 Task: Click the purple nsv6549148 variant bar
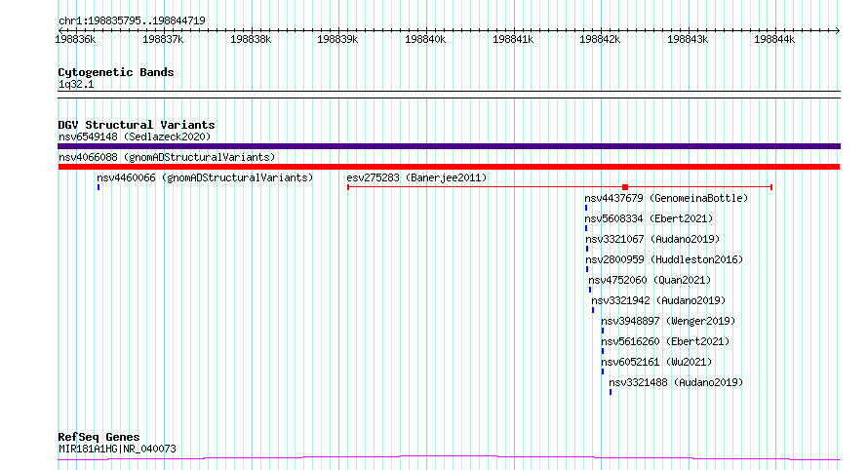click(x=449, y=146)
